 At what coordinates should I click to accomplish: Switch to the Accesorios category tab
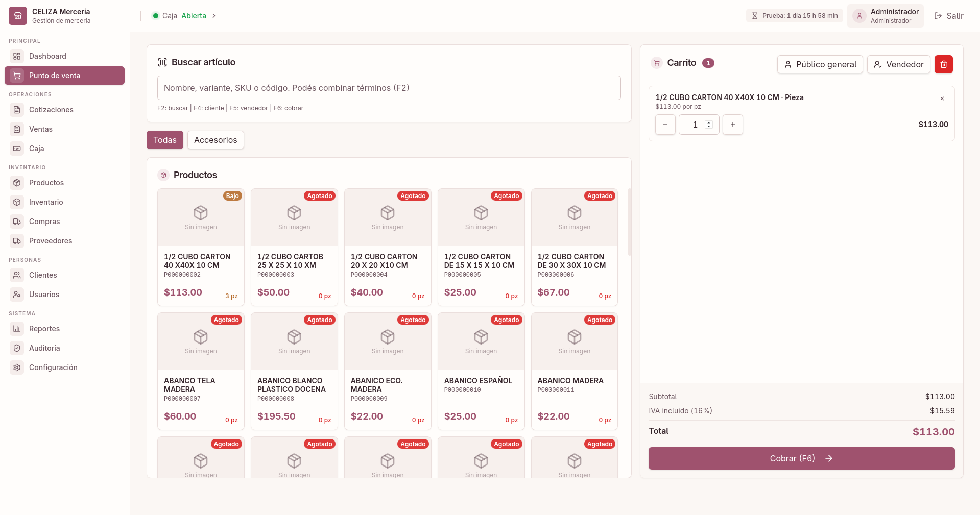click(x=216, y=140)
